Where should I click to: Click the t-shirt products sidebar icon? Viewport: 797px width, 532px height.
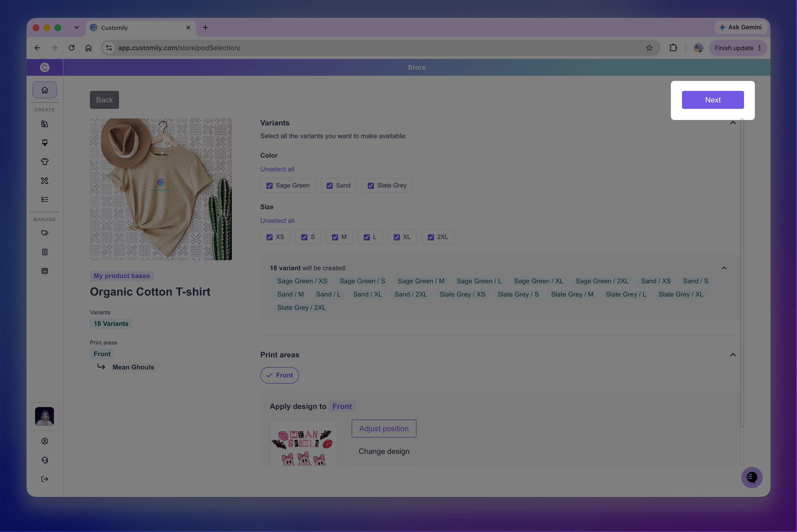[x=44, y=161]
